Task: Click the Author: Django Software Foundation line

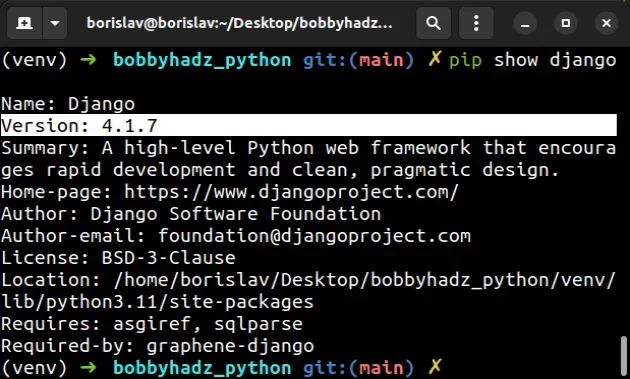Action: (x=191, y=214)
